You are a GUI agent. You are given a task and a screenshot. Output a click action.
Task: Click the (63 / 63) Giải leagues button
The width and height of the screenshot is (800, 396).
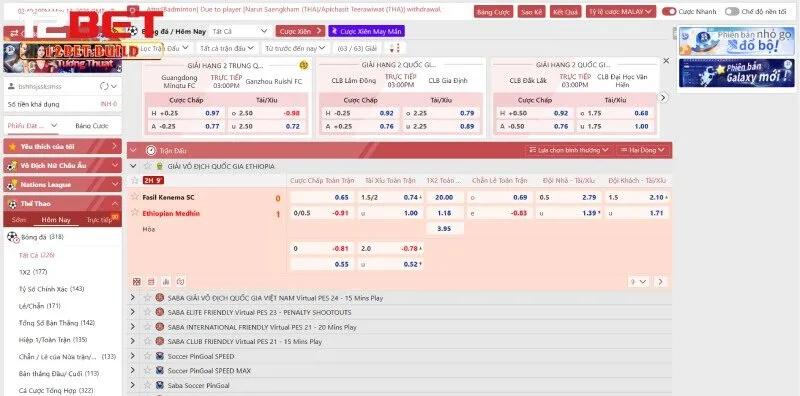[358, 48]
